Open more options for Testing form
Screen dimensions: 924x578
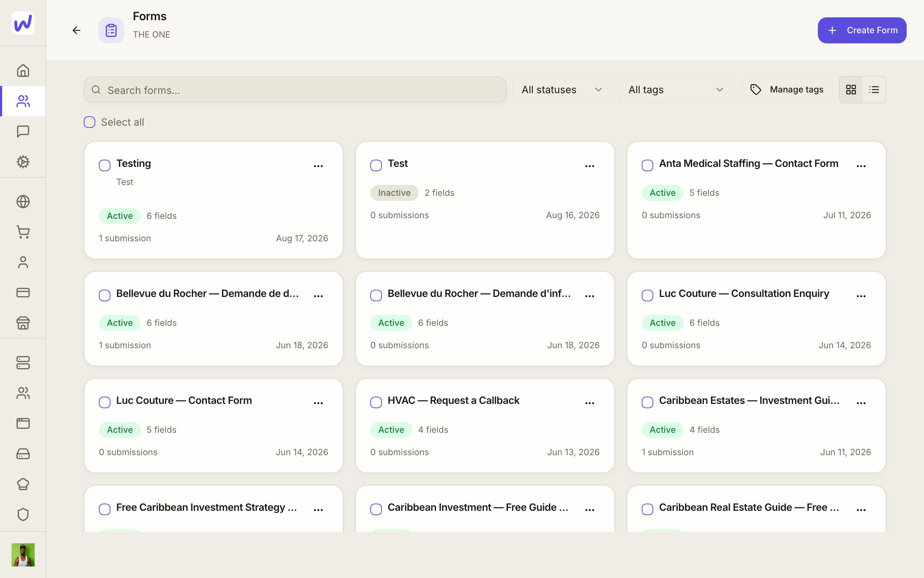pos(318,166)
